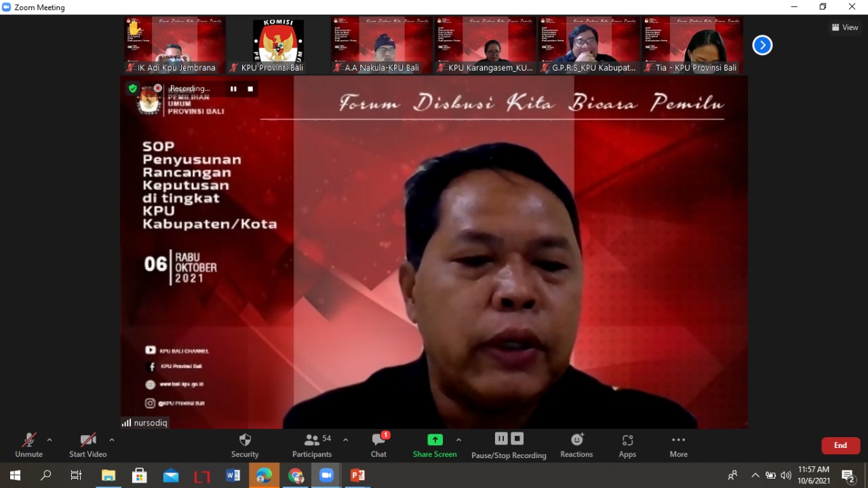This screenshot has width=868, height=488.
Task: Expand Share Screen options arrow
Action: pos(458,440)
